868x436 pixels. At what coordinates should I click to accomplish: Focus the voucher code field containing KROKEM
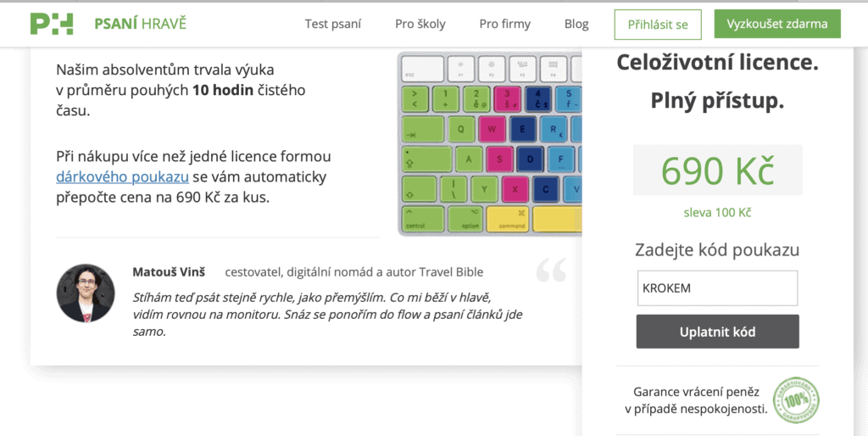(717, 288)
